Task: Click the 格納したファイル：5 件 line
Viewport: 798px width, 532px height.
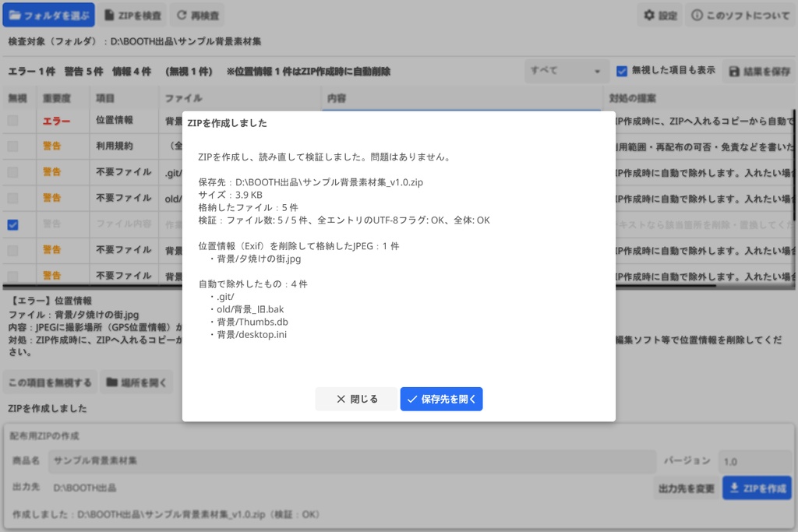Action: (248, 207)
